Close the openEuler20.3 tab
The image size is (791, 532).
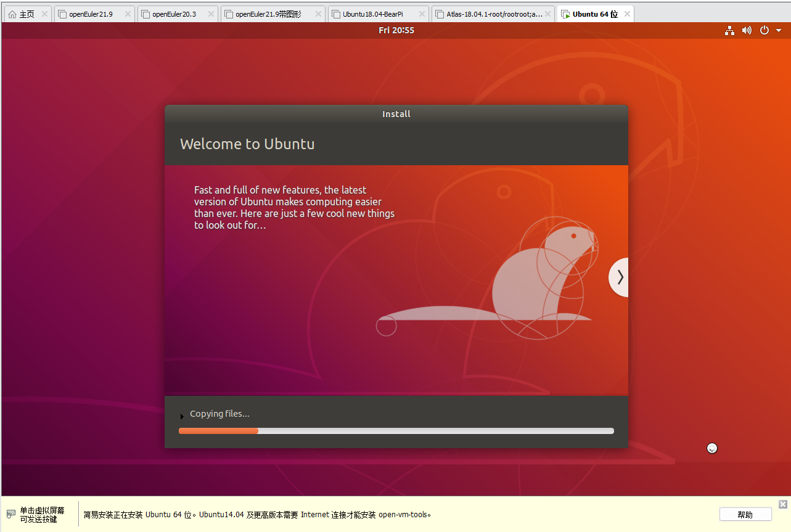211,14
